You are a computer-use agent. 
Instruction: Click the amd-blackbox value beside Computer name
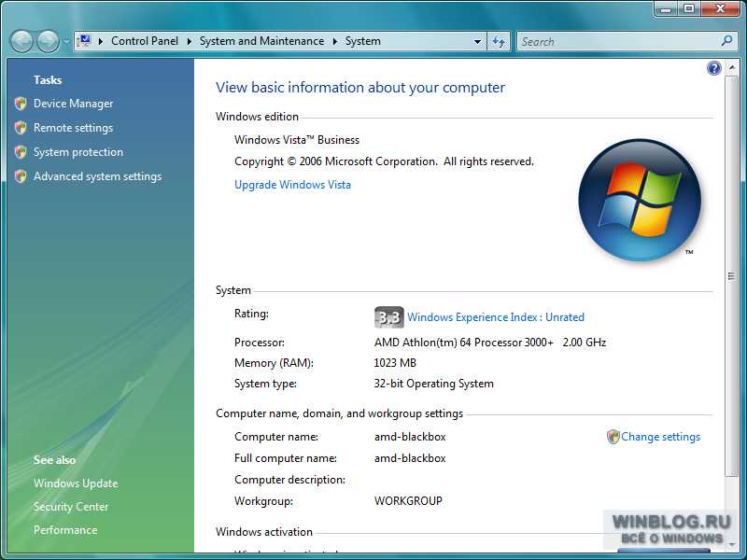[x=410, y=437]
